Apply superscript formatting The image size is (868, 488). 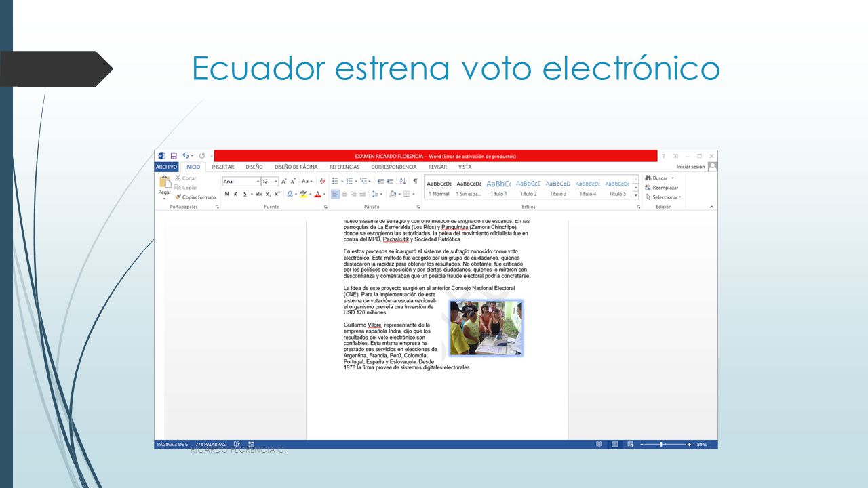[277, 194]
